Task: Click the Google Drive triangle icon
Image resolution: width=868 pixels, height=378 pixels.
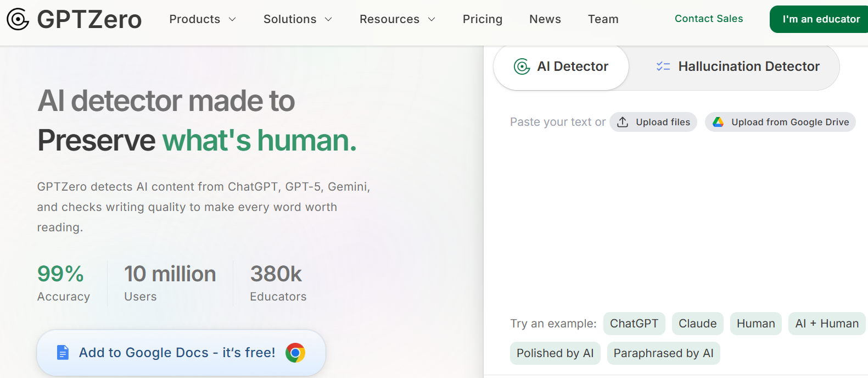Action: [718, 122]
